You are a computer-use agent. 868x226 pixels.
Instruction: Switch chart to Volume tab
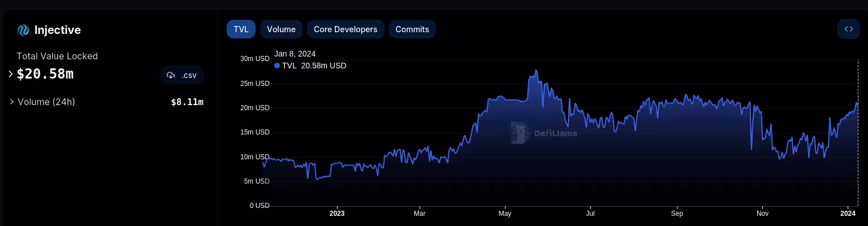pyautogui.click(x=281, y=29)
